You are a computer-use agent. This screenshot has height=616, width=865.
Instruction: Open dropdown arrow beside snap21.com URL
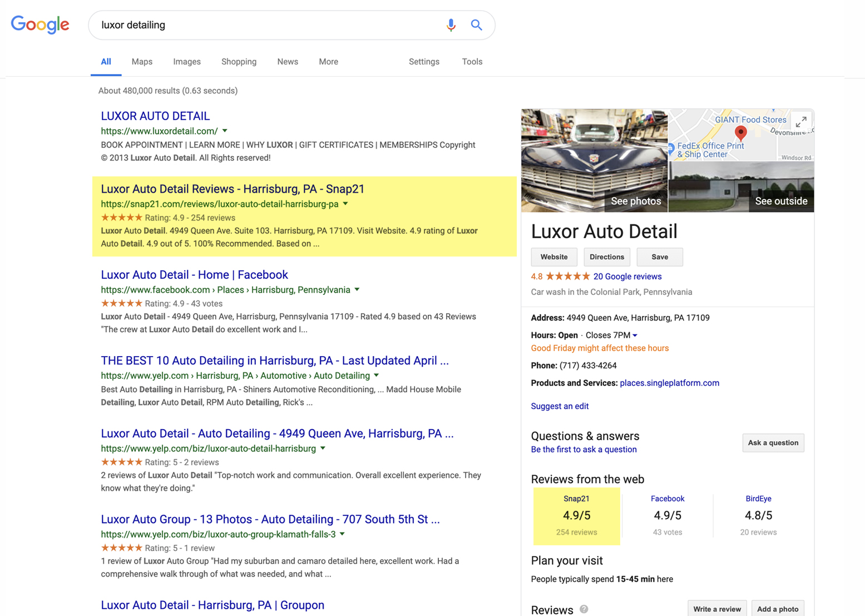(x=345, y=204)
